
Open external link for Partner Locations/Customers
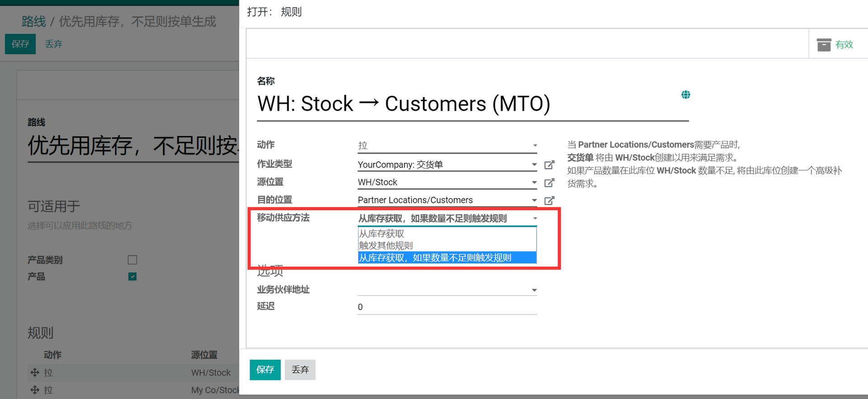pyautogui.click(x=549, y=201)
